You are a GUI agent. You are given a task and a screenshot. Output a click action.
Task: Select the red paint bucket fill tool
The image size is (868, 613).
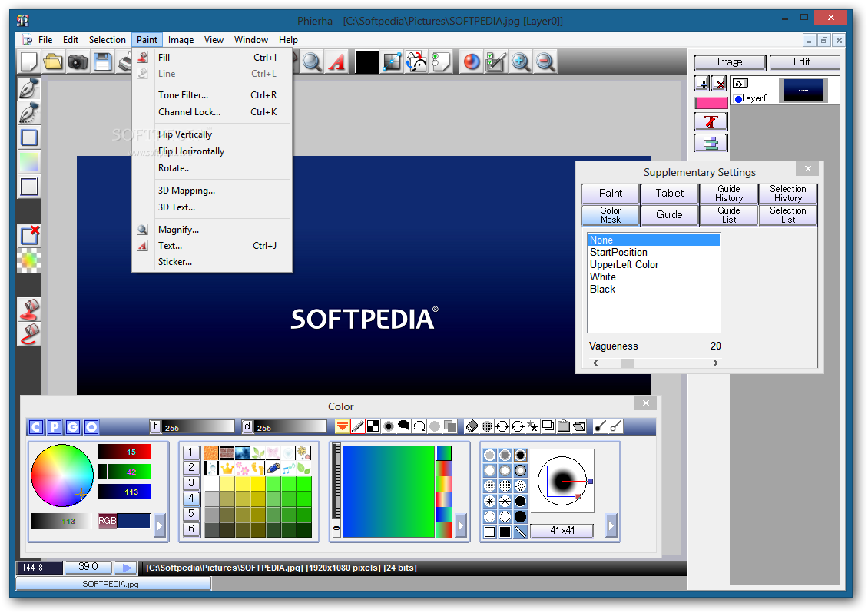(28, 310)
